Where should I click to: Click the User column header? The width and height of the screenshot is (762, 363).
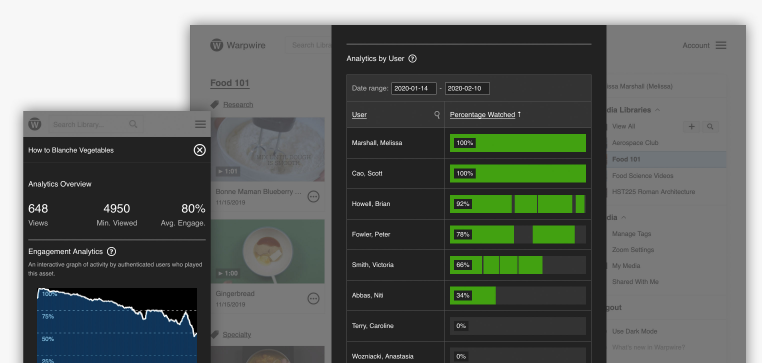click(359, 115)
